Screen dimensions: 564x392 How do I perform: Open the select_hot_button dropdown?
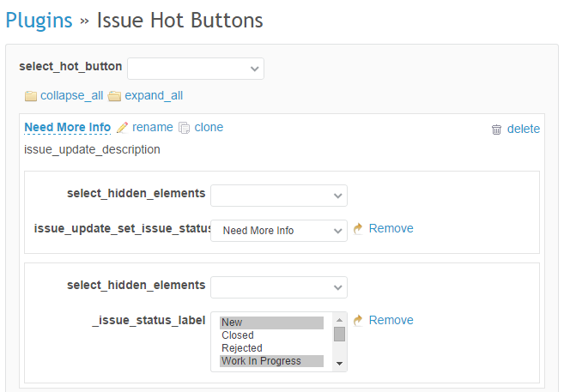point(196,69)
